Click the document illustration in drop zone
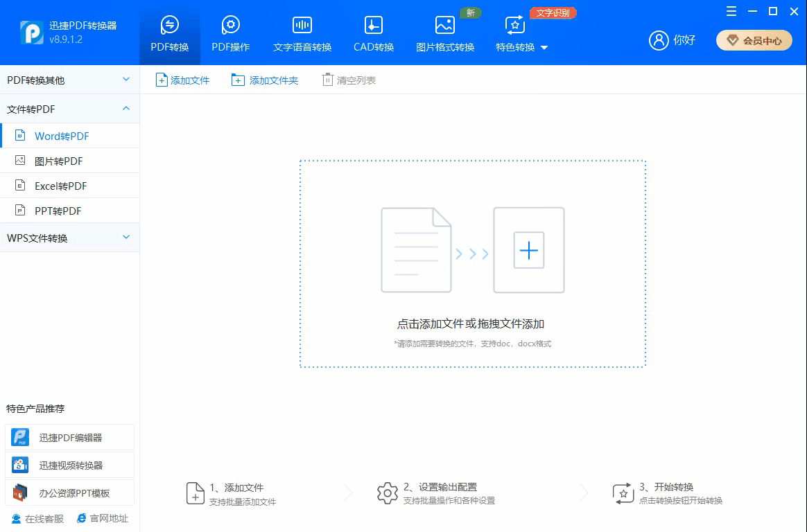This screenshot has width=807, height=532. pos(417,250)
